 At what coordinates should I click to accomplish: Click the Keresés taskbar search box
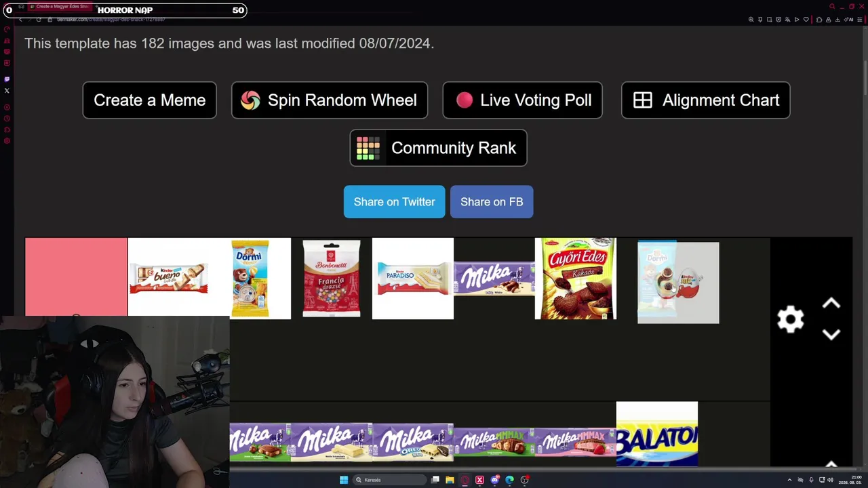click(389, 480)
